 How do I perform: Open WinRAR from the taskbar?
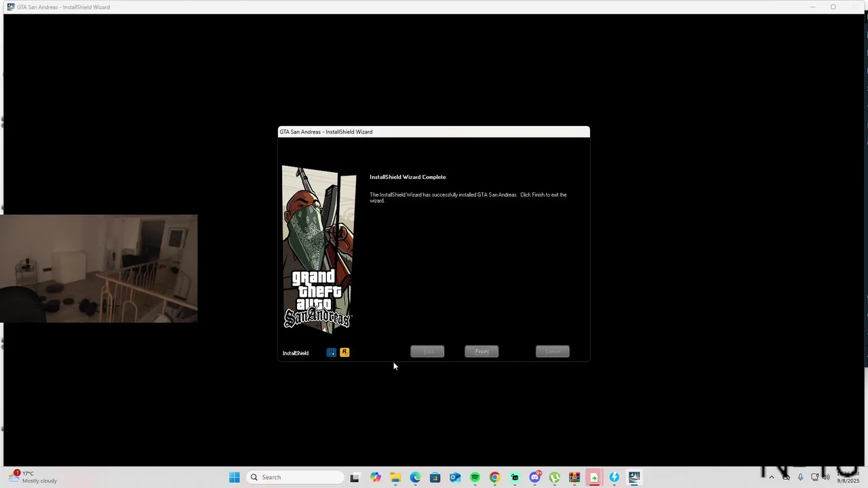574,477
